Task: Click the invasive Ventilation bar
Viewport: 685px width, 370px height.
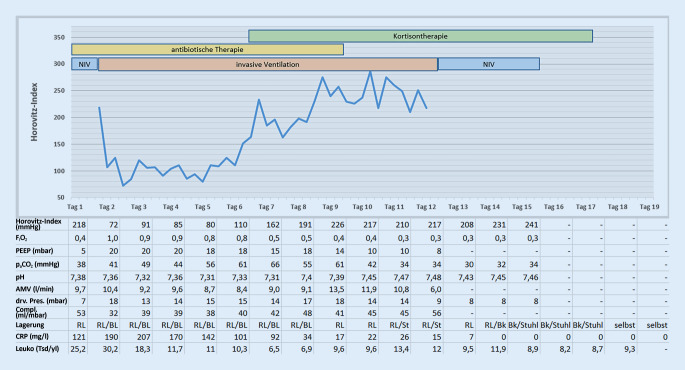Action: (268, 64)
